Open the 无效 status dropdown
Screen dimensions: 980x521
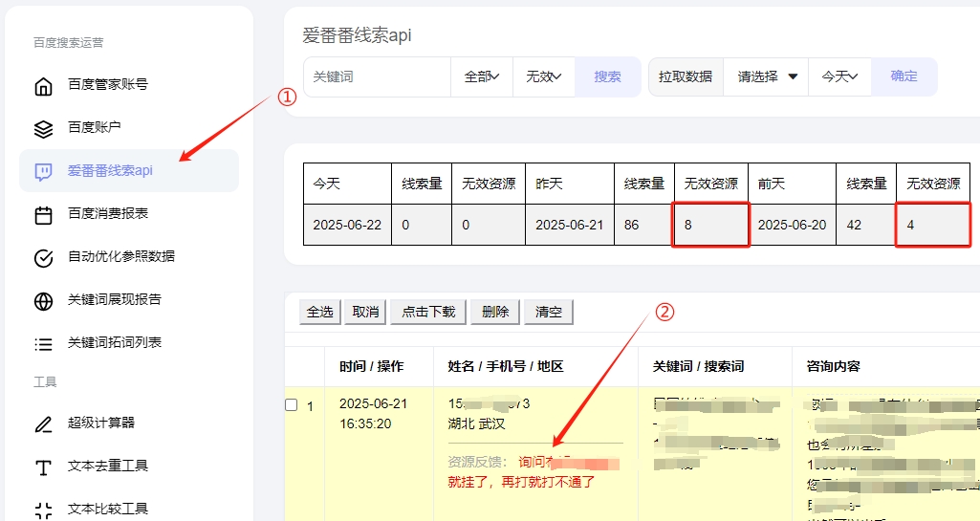point(543,76)
